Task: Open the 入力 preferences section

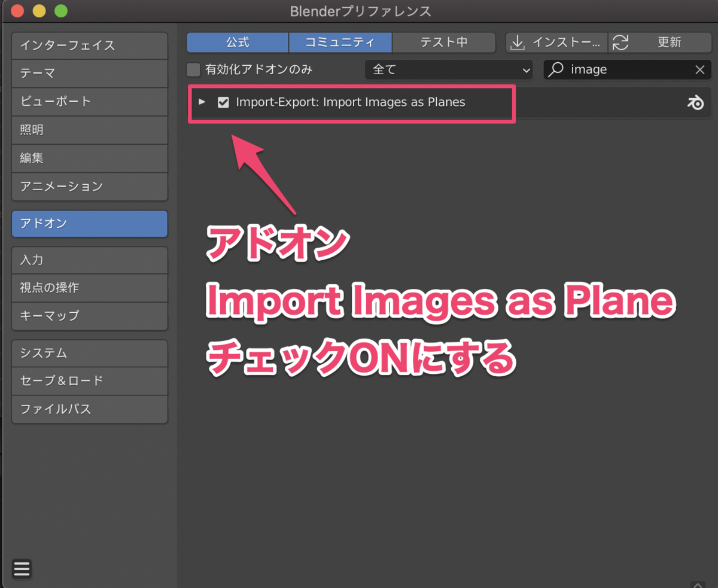Action: 89,260
